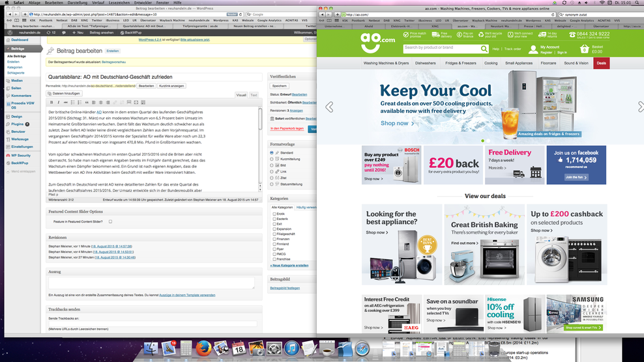644x362 pixels.
Task: Expand the Plugins menu in WordPress sidebar
Action: [x=17, y=124]
